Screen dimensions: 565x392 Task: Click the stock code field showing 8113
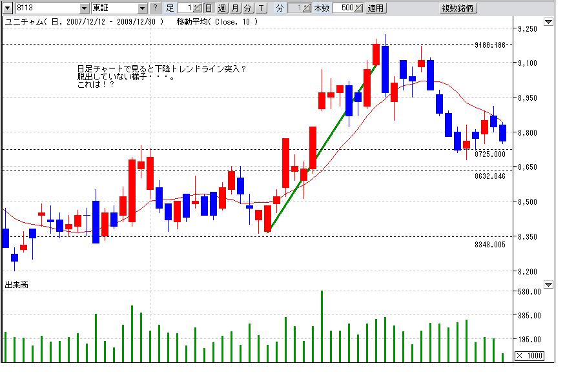pyautogui.click(x=48, y=8)
